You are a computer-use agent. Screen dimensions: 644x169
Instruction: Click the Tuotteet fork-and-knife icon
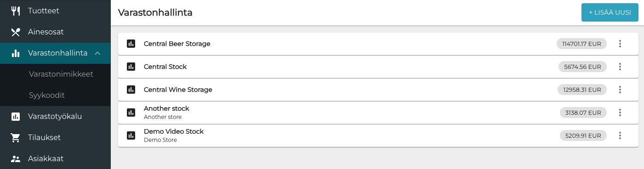(16, 11)
